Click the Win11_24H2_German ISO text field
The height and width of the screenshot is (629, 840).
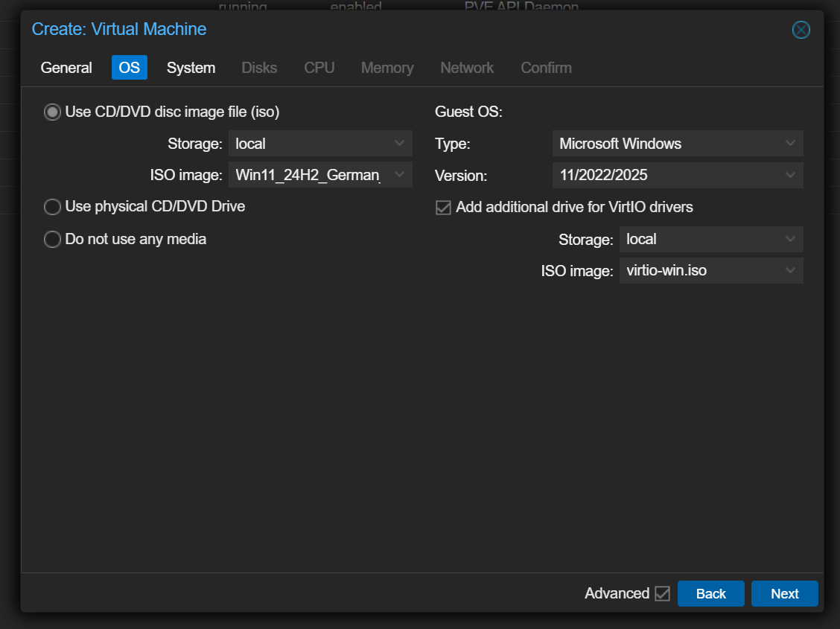[307, 176]
